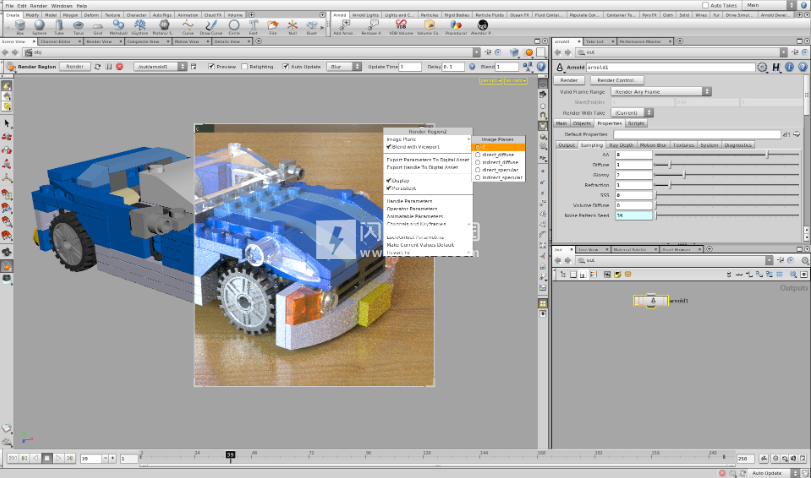This screenshot has height=478, width=811.
Task: Click the Render button in arnold1 parameters
Action: (x=569, y=80)
